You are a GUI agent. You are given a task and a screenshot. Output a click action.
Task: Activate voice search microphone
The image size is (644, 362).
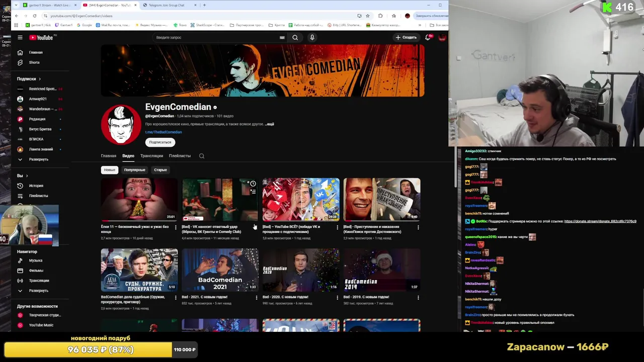312,37
